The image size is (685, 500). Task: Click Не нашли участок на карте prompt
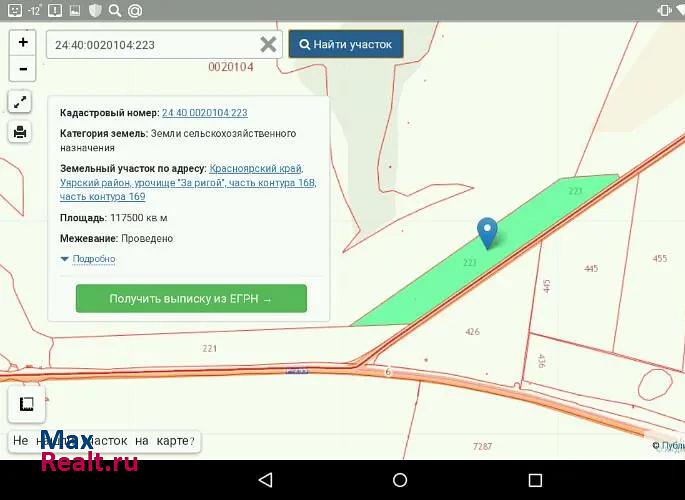[x=104, y=440]
